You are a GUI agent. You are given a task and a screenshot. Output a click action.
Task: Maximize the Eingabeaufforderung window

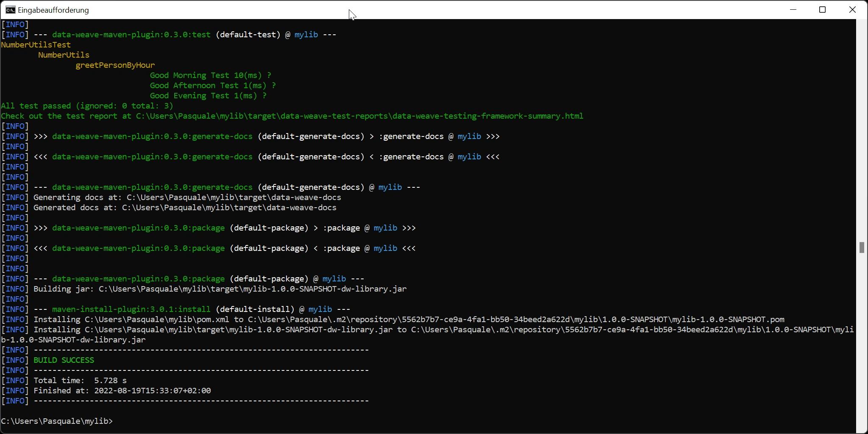tap(823, 10)
